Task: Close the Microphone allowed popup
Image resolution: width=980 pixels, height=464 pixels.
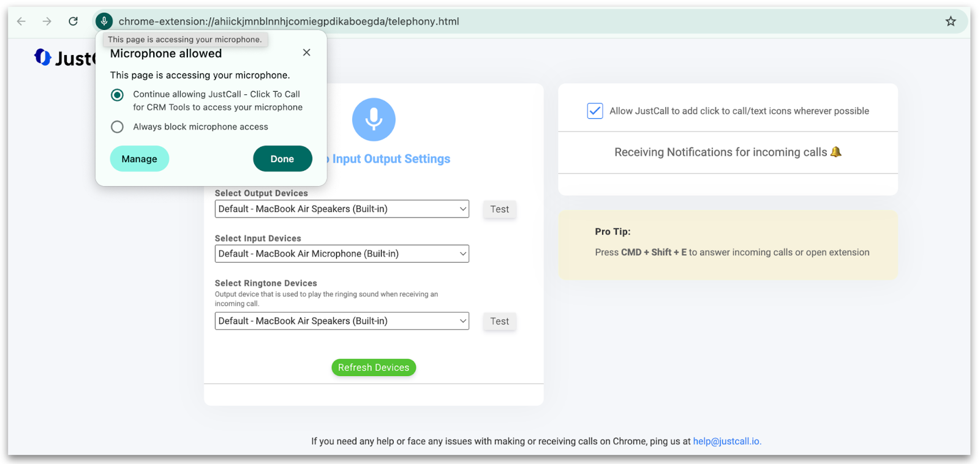Action: 307,53
